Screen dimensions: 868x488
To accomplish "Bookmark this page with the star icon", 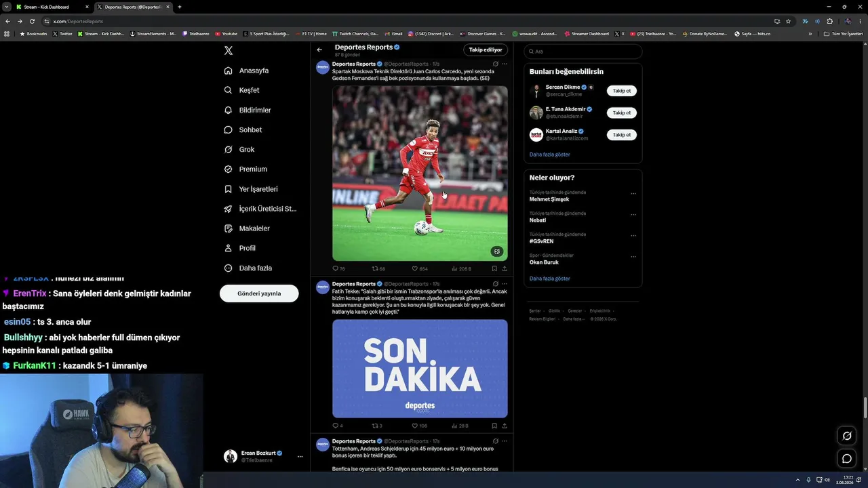I will point(788,21).
